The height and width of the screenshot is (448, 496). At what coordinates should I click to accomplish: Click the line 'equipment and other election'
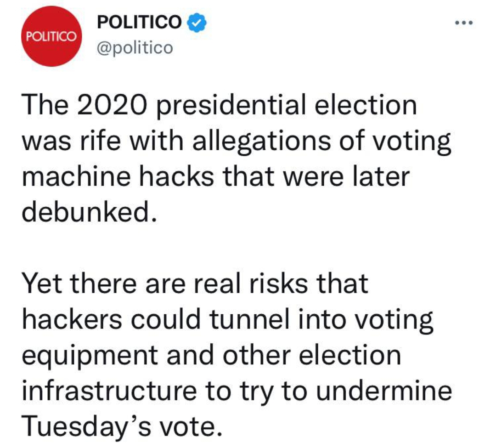coord(211,356)
